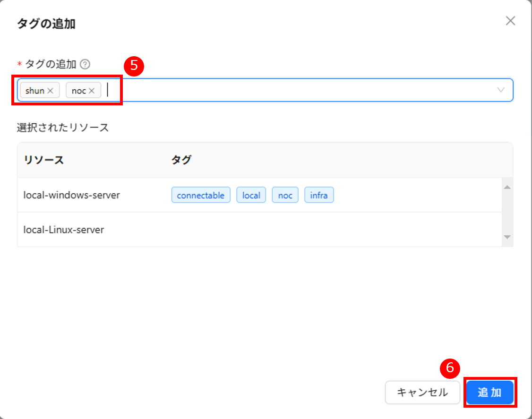Close the タグの追加 dialog with X
532x419 pixels.
point(510,21)
